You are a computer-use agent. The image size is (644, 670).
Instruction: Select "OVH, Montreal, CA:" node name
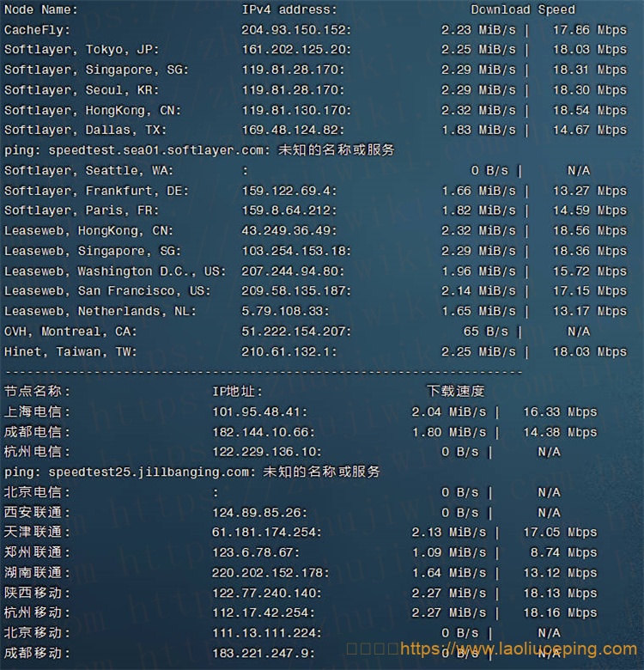pyautogui.click(x=70, y=332)
